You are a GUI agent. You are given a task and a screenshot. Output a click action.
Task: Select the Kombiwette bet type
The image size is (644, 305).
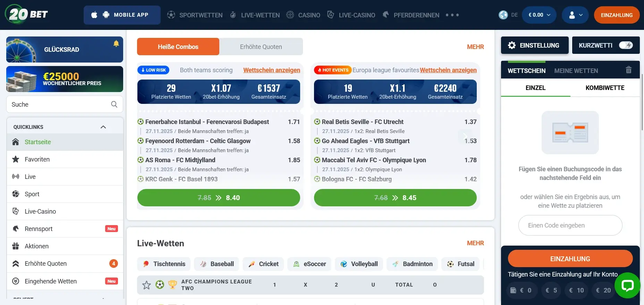pos(605,88)
